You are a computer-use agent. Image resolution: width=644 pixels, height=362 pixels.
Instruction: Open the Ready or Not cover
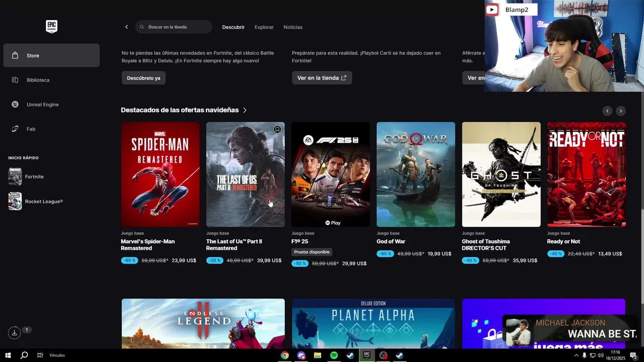coord(587,174)
